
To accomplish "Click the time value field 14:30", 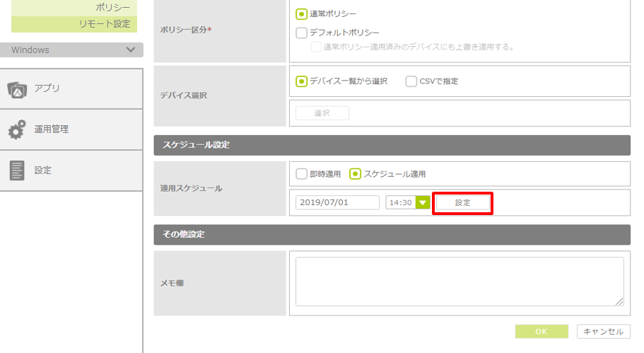I will coord(400,203).
